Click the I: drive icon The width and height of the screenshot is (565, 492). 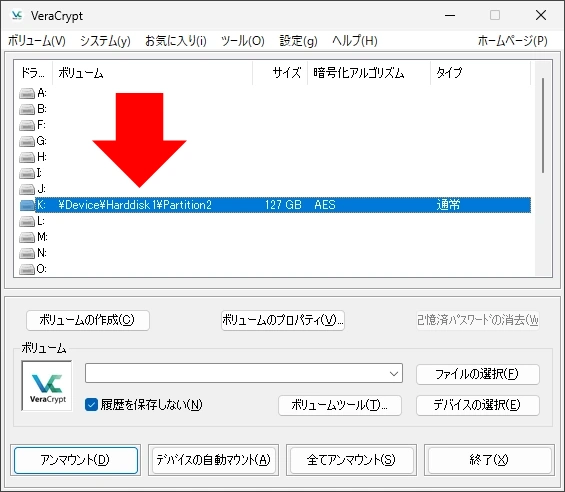point(27,173)
